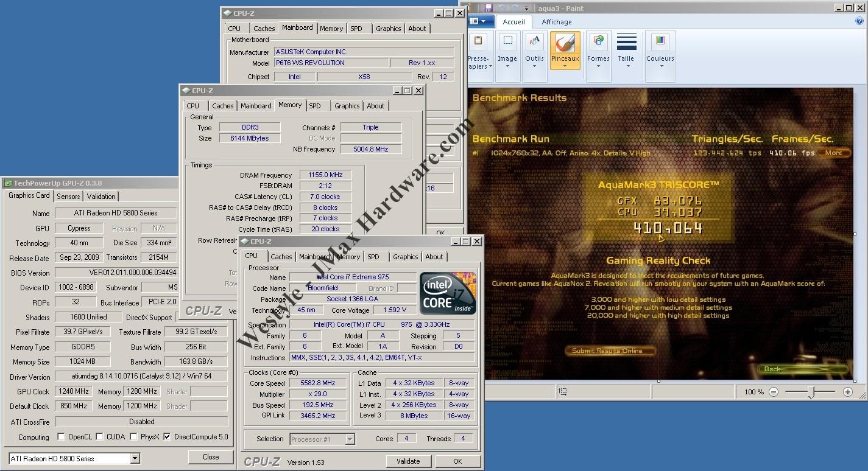Click the ATI CrossFire Disabled field
868x471 pixels.
[141, 422]
